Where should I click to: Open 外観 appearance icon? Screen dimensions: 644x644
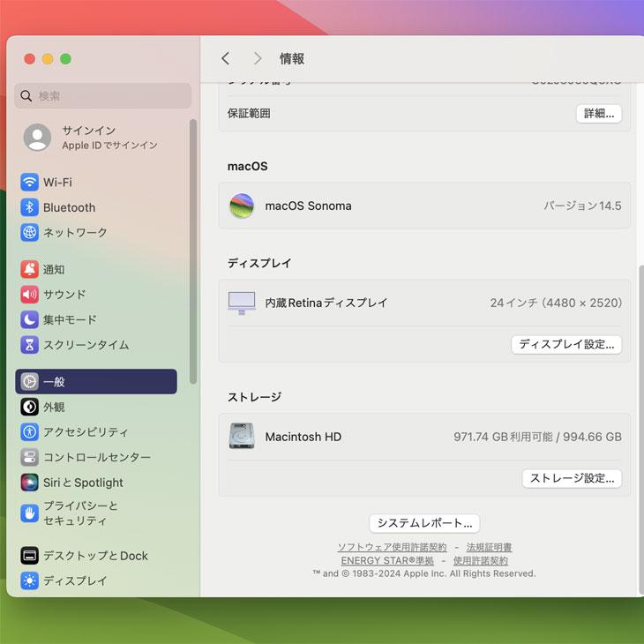(30, 407)
